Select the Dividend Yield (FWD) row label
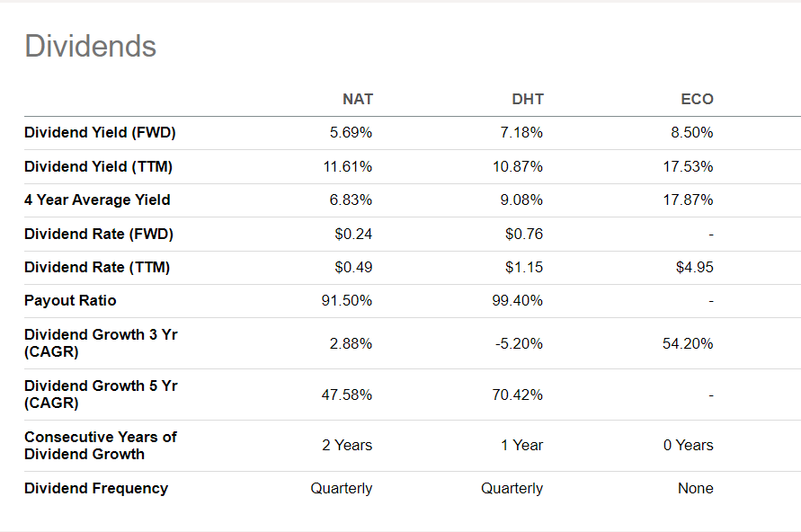Image resolution: width=801 pixels, height=532 pixels. coord(100,132)
